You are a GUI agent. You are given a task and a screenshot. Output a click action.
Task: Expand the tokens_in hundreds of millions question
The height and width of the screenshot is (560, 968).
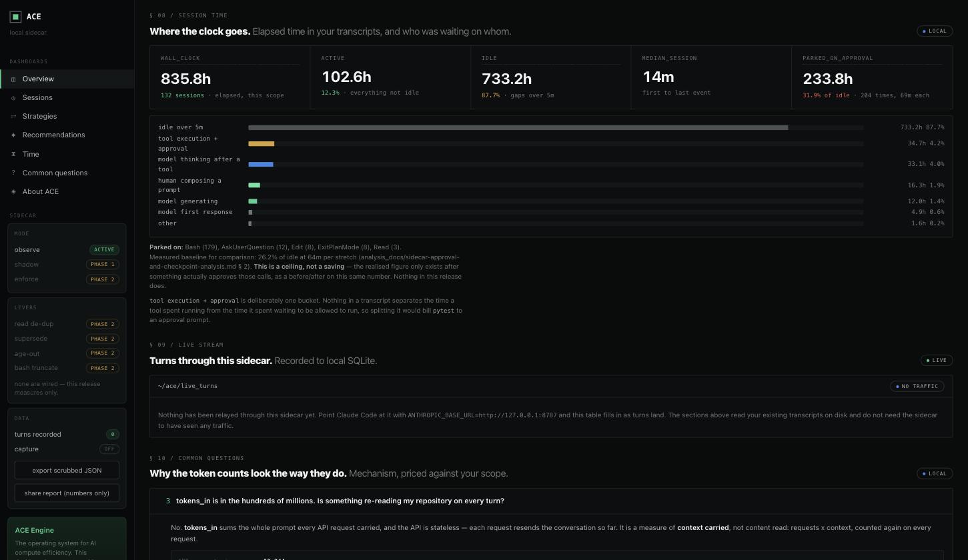pos(551,501)
